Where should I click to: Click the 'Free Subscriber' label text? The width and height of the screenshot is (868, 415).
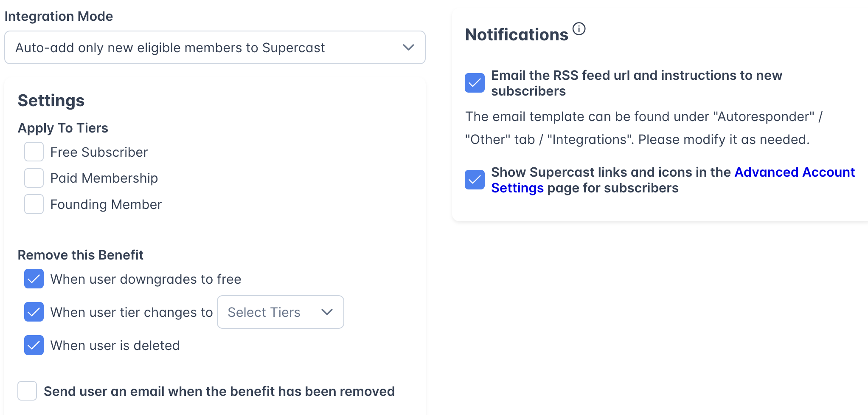point(99,152)
